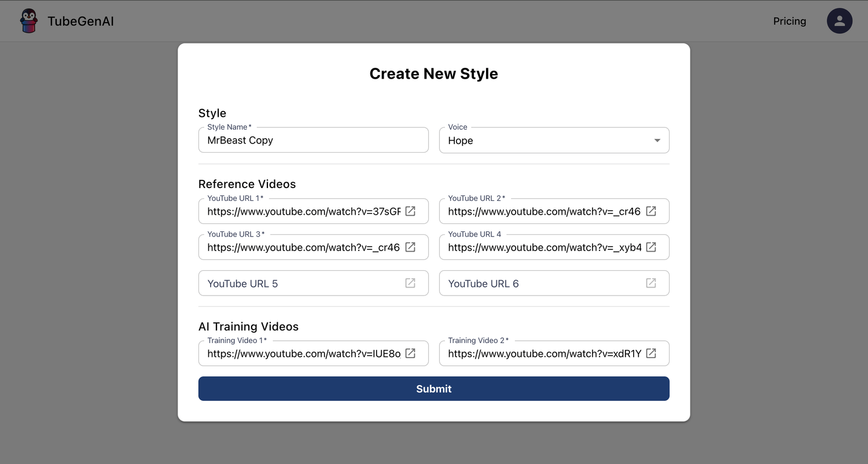Submit the new style form
Image resolution: width=868 pixels, height=464 pixels.
pyautogui.click(x=434, y=389)
